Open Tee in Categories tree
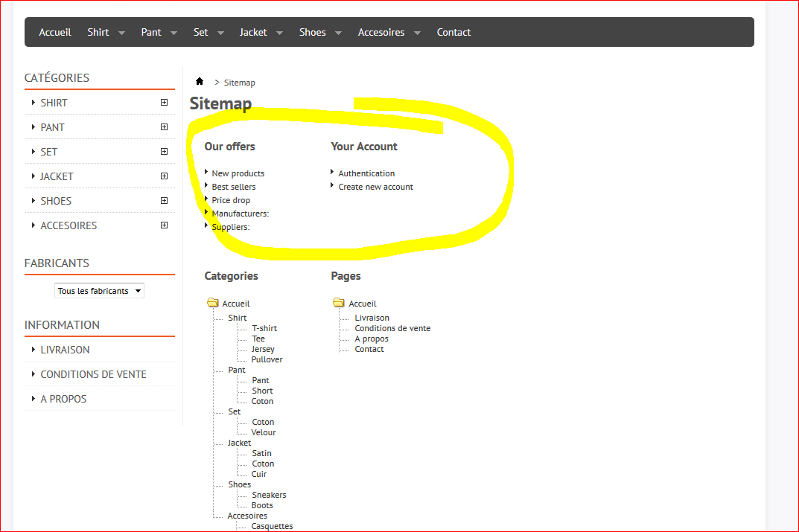This screenshot has width=799, height=532. tap(258, 339)
